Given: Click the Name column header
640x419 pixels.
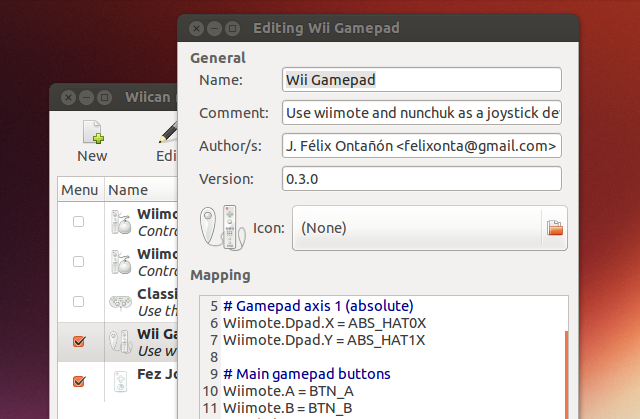Looking at the screenshot, I should pyautogui.click(x=141, y=190).
